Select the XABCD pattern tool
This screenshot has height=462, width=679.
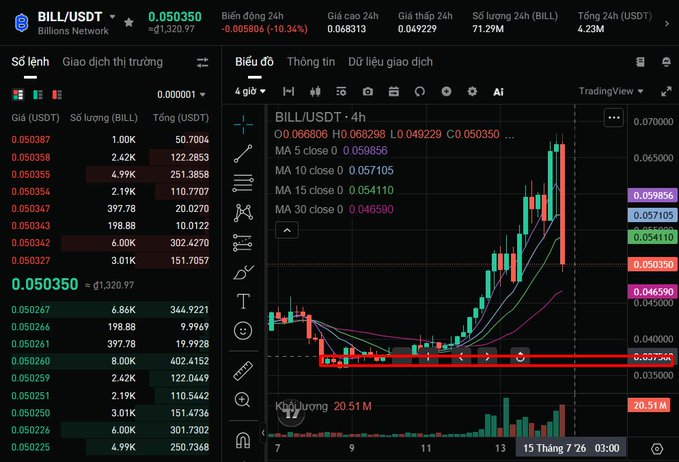click(243, 213)
